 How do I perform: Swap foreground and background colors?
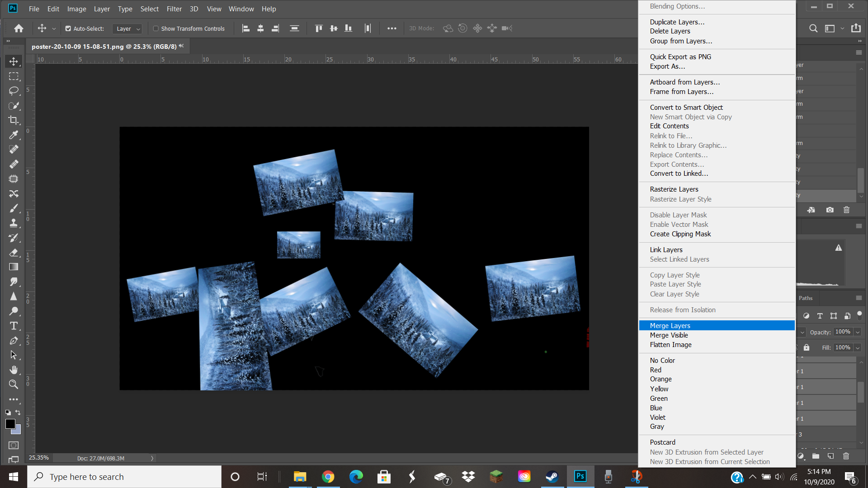[x=18, y=413]
